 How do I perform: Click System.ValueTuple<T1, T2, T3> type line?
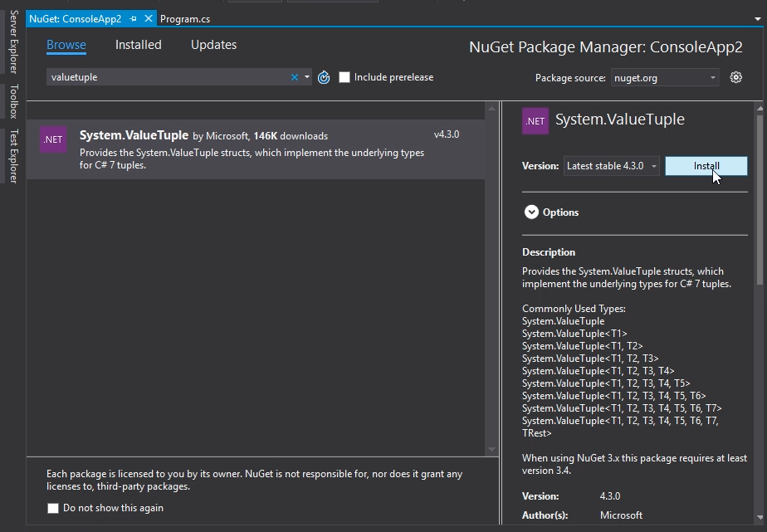pos(590,359)
